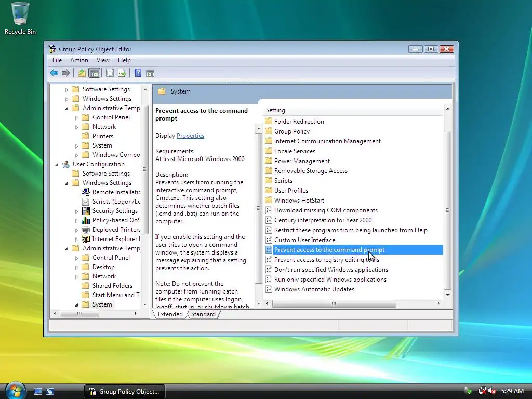The image size is (532, 399).
Task: Click the Policy-based QoS chart icon
Action: pos(86,220)
